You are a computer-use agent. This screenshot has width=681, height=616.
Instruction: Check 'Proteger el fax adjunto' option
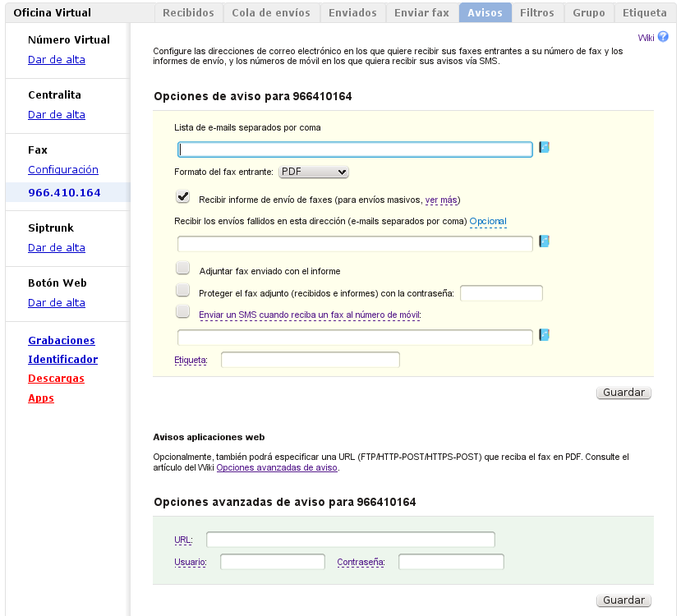coord(182,290)
